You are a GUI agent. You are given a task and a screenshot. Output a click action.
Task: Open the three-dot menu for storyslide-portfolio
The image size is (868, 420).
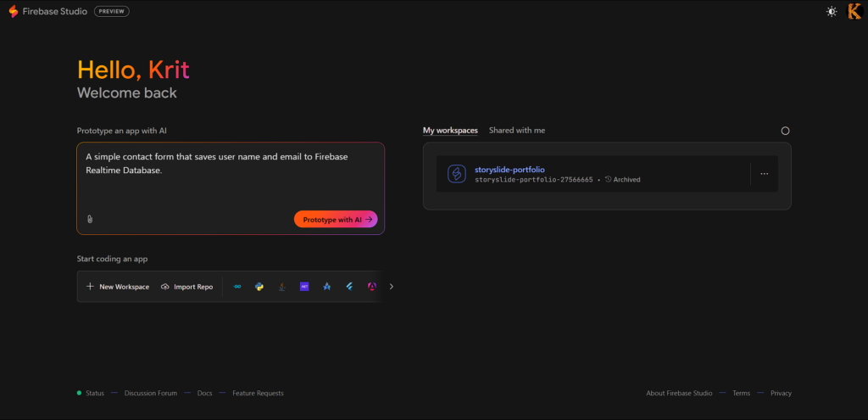click(x=764, y=173)
